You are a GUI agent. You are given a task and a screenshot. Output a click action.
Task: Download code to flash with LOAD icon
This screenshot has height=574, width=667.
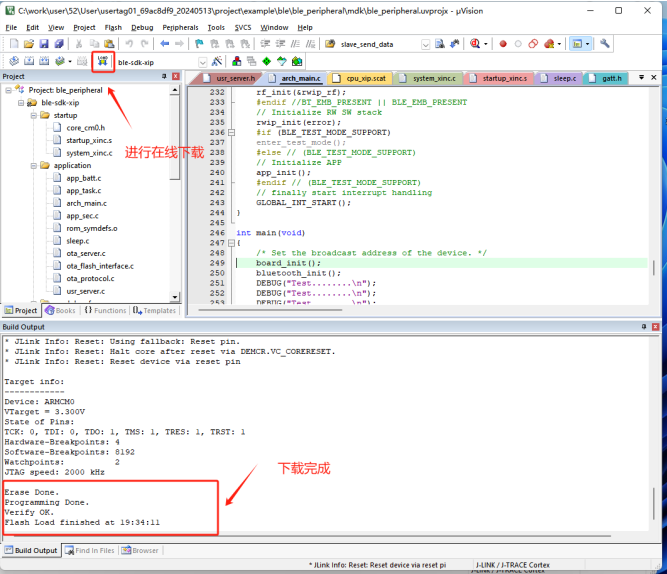[103, 61]
